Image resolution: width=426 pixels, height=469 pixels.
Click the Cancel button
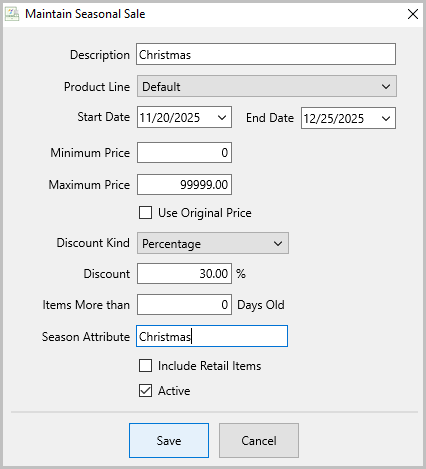pos(259,441)
